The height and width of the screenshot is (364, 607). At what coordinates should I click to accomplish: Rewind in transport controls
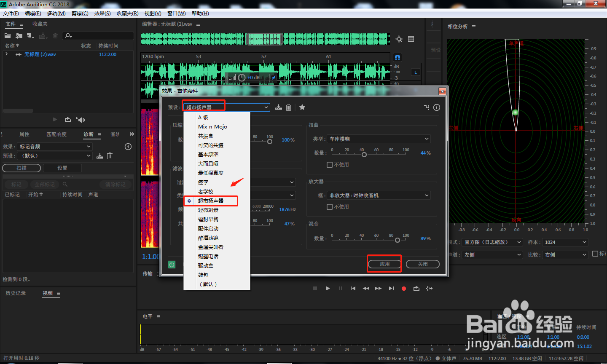[366, 289]
